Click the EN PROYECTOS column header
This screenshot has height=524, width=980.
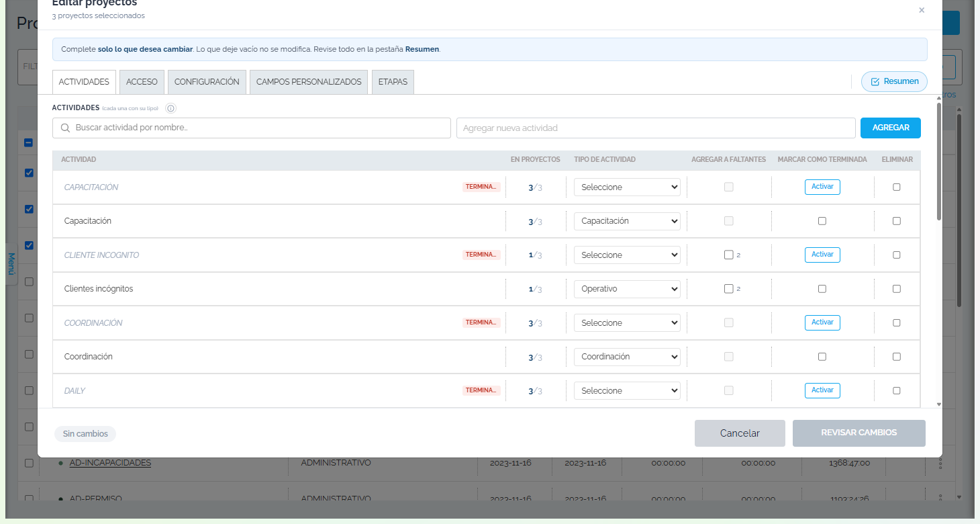point(535,160)
